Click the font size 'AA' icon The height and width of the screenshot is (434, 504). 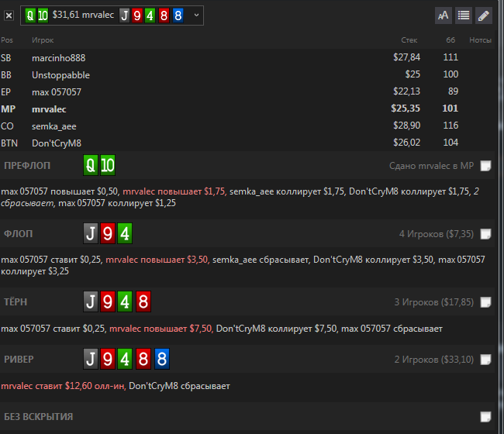pyautogui.click(x=444, y=15)
